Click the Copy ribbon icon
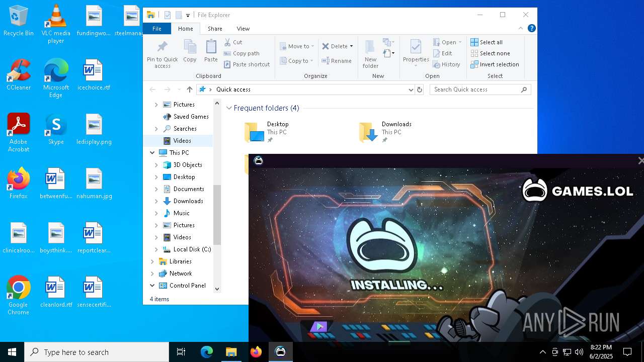Viewport: 644px width, 362px height. [190, 51]
